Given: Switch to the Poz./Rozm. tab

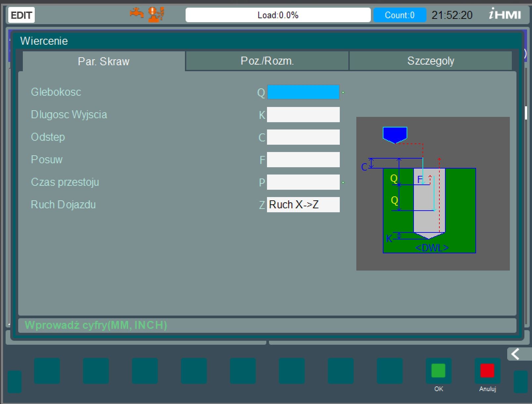Looking at the screenshot, I should 267,61.
